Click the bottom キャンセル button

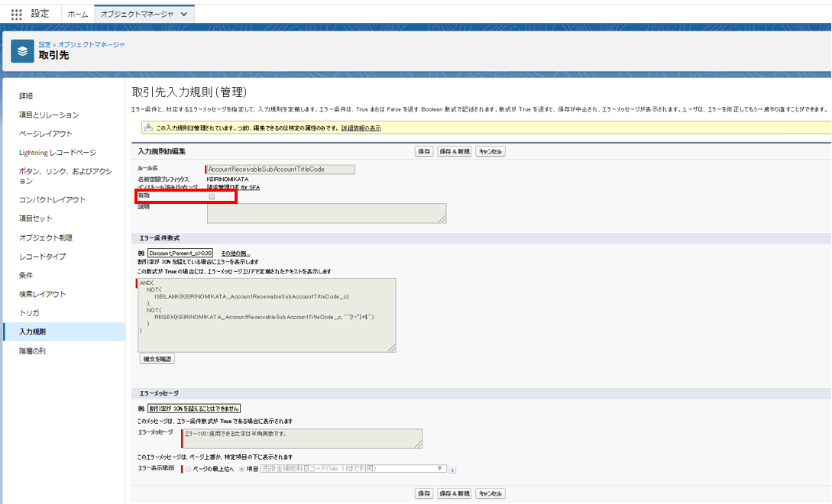pos(490,493)
